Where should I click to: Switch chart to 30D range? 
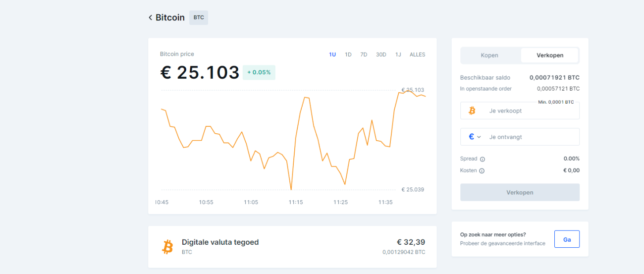[x=381, y=55]
